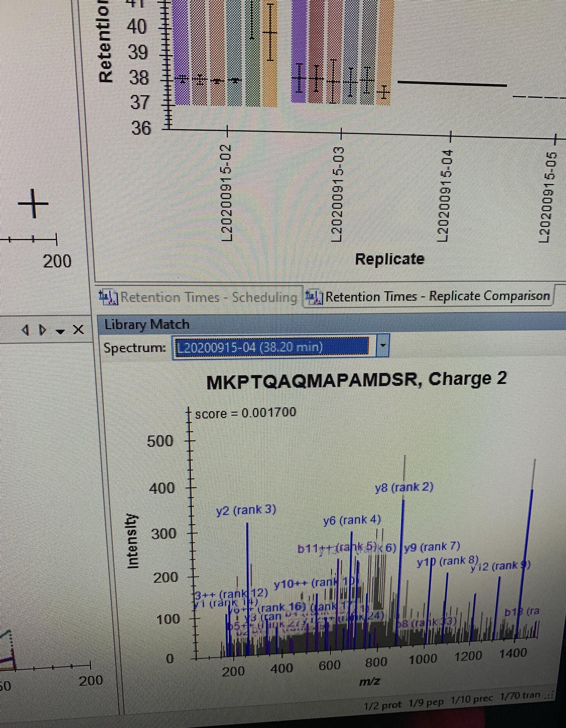Select the y2 (rank 3) peak label
Image resolution: width=566 pixels, height=728 pixels.
pos(246,510)
